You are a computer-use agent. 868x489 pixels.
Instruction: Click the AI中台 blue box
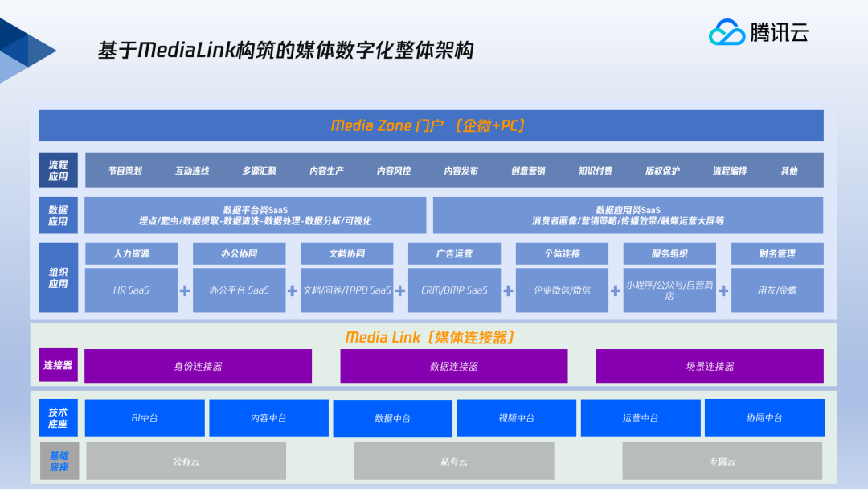point(145,417)
